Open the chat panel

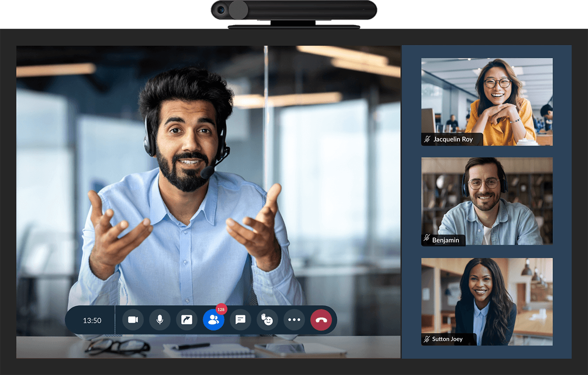(x=240, y=320)
